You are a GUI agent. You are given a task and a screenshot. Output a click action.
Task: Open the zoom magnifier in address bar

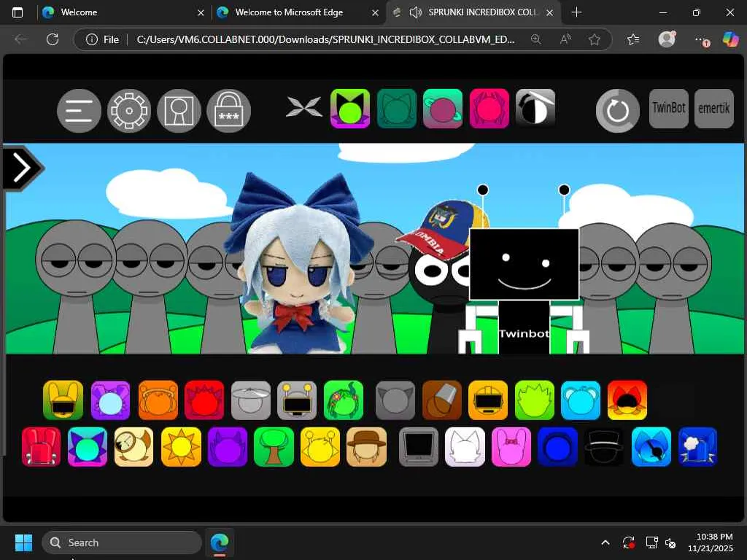[536, 39]
